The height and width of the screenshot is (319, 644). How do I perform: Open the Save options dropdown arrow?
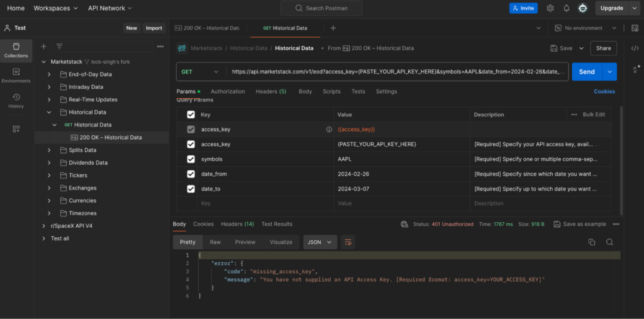pyautogui.click(x=581, y=48)
